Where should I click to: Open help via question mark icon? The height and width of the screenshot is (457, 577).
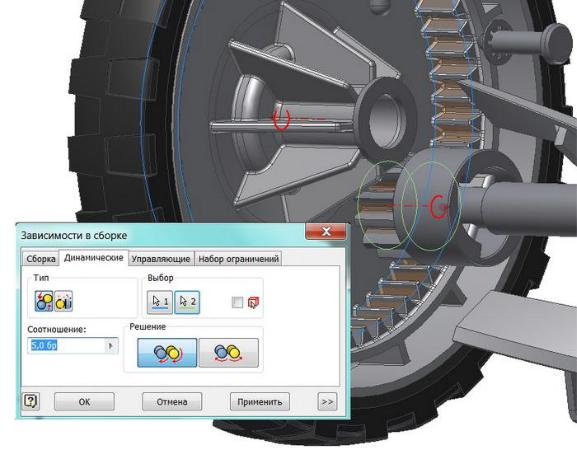[31, 401]
